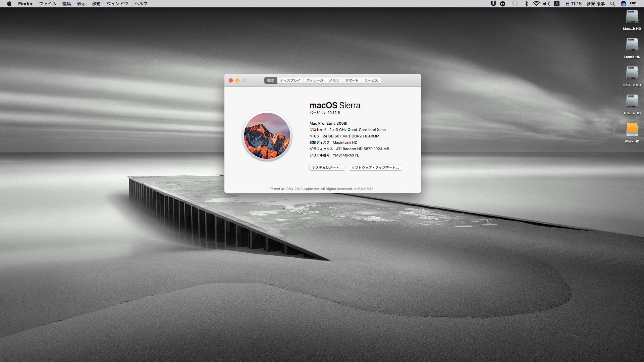Select the orange Work HD drive
644x362 pixels.
pyautogui.click(x=632, y=130)
